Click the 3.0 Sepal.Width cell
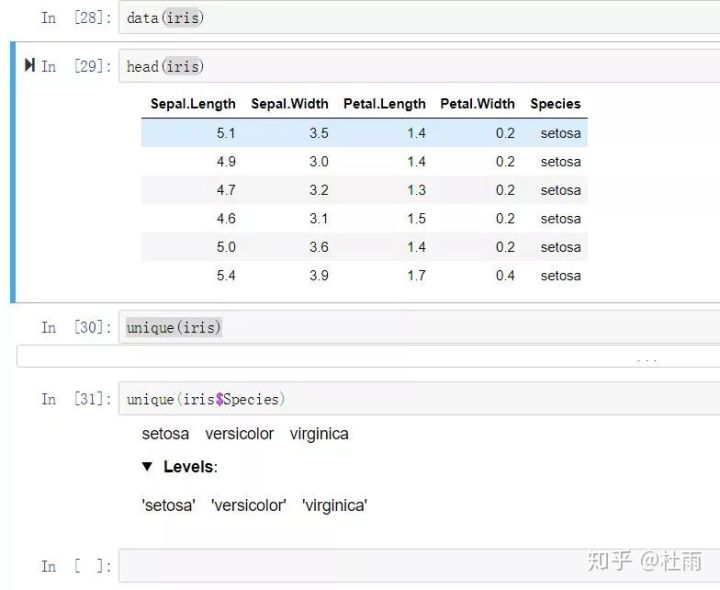 coord(319,162)
